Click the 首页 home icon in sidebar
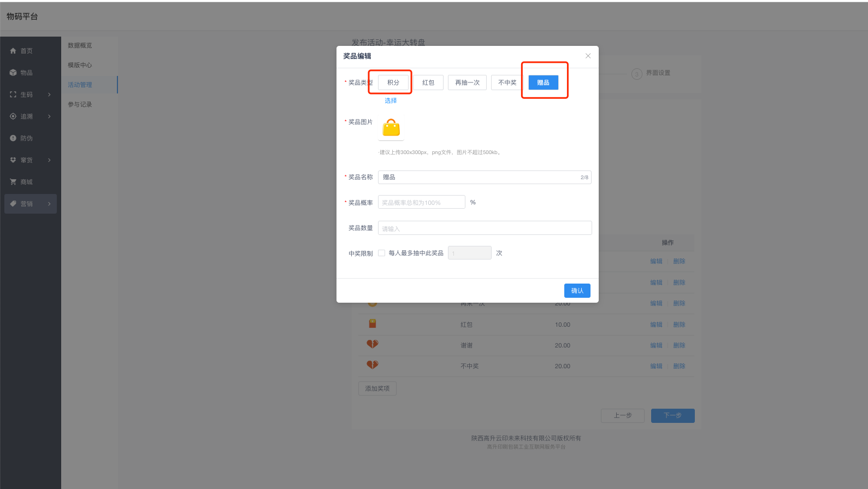Image resolution: width=868 pixels, height=489 pixels. [13, 51]
